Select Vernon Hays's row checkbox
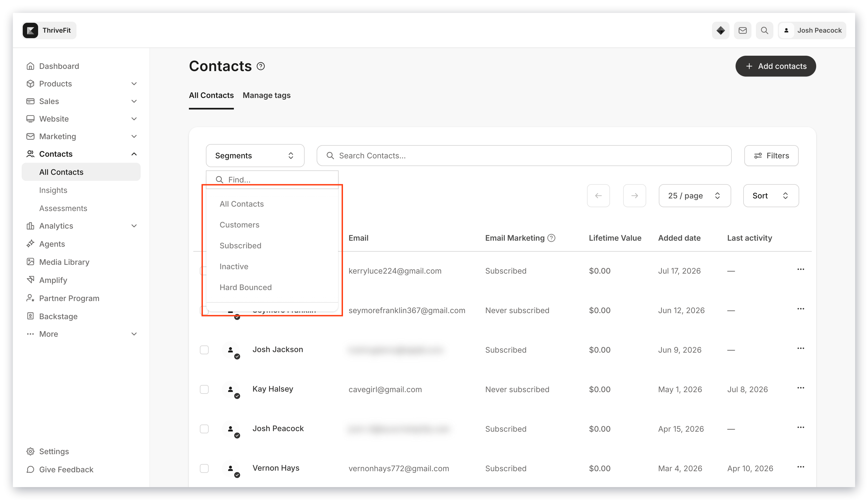The width and height of the screenshot is (868, 500). tap(204, 468)
